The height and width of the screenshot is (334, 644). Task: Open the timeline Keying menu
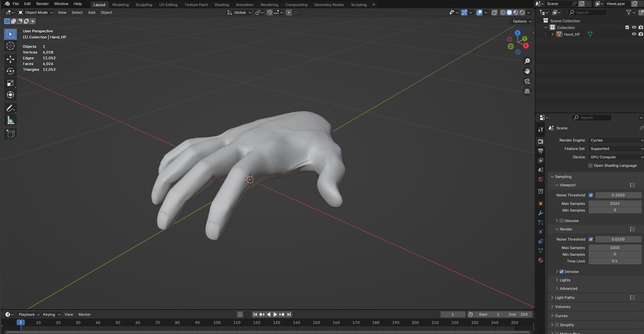click(x=51, y=314)
